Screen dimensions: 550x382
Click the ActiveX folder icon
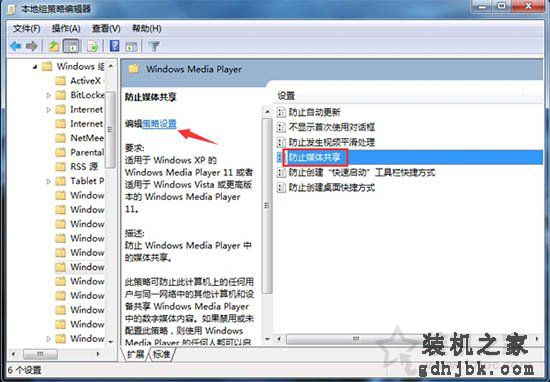61,81
